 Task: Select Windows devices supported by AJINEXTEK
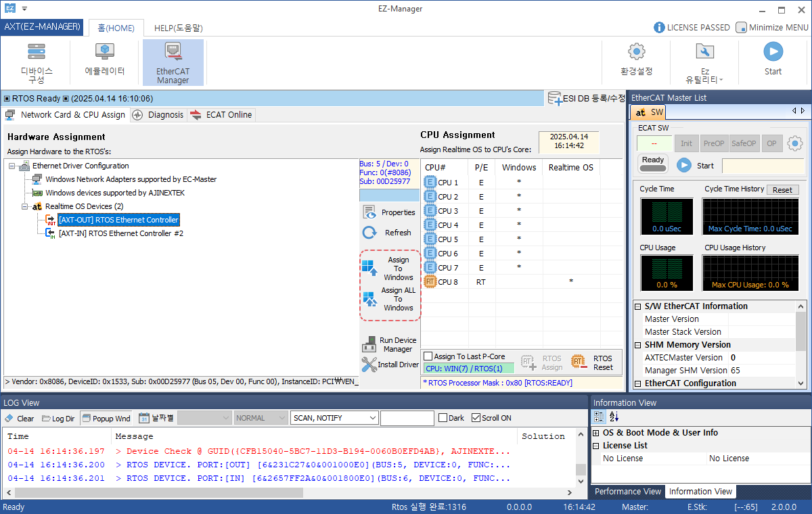(x=114, y=193)
